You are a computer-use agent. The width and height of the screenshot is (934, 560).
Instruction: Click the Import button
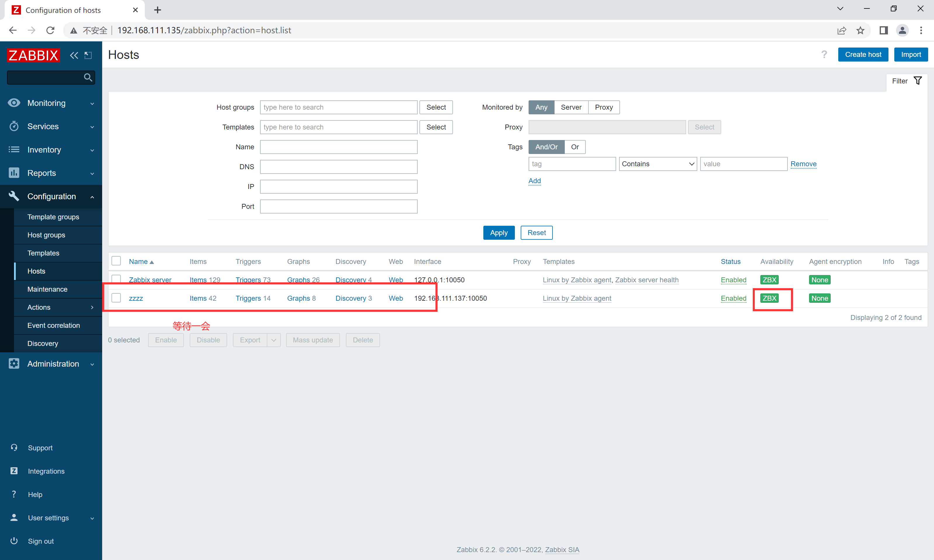click(911, 54)
